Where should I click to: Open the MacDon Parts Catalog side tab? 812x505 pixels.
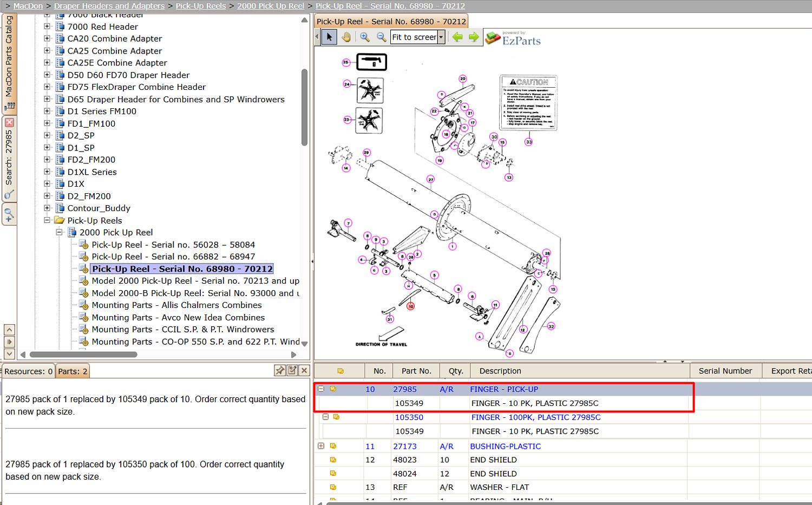pyautogui.click(x=9, y=63)
